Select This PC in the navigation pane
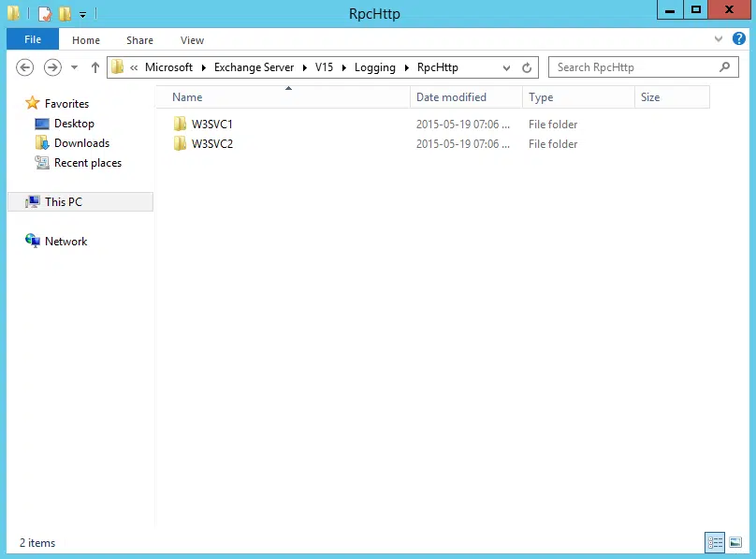 coord(80,201)
